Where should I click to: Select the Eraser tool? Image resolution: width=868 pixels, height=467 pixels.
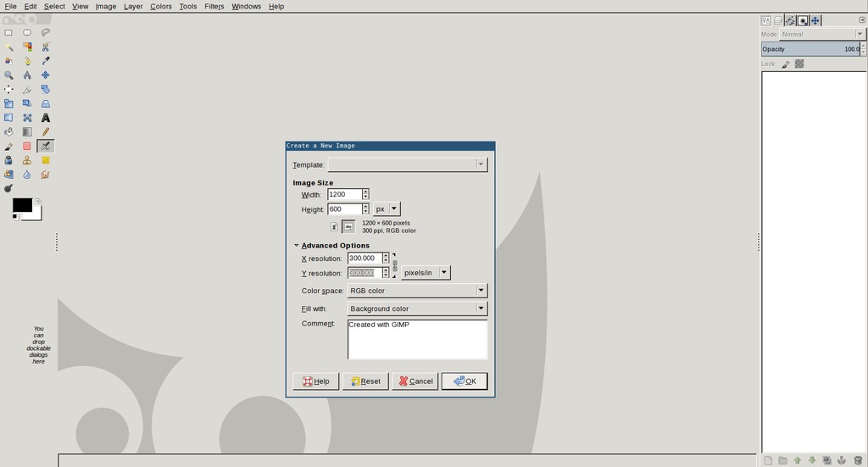[x=27, y=146]
